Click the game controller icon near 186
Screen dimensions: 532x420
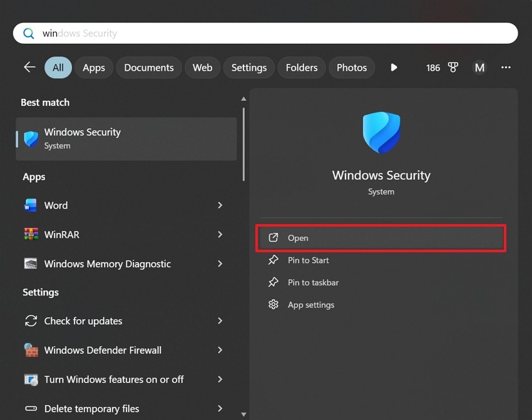click(453, 67)
